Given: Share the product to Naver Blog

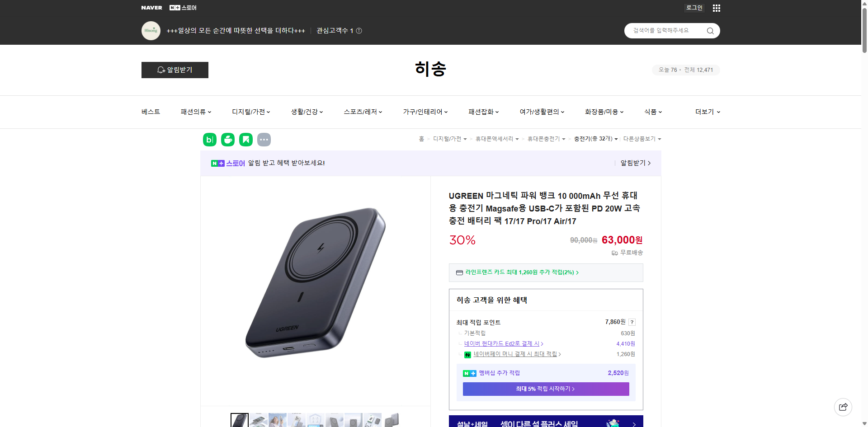Looking at the screenshot, I should [x=209, y=140].
